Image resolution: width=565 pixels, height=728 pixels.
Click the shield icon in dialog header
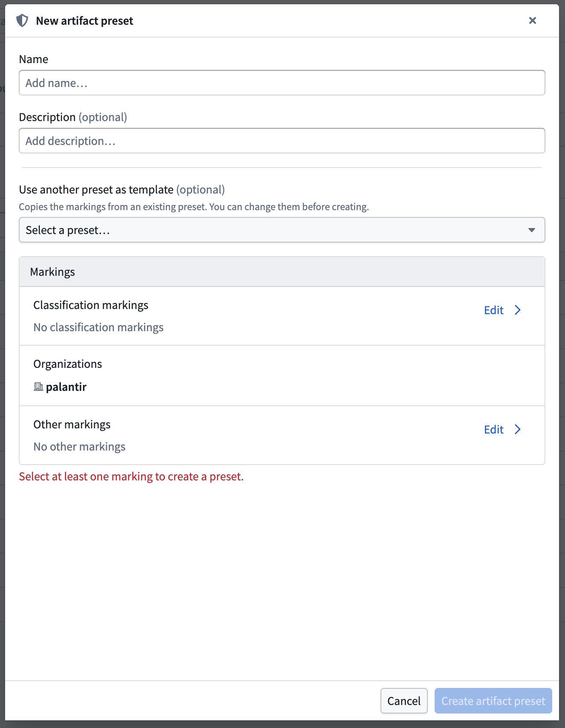22,20
